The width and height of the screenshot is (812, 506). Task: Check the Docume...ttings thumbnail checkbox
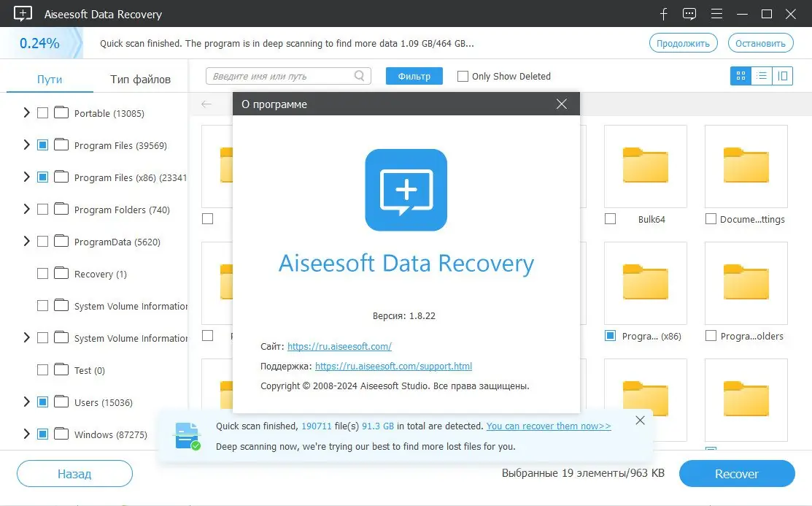click(x=711, y=219)
